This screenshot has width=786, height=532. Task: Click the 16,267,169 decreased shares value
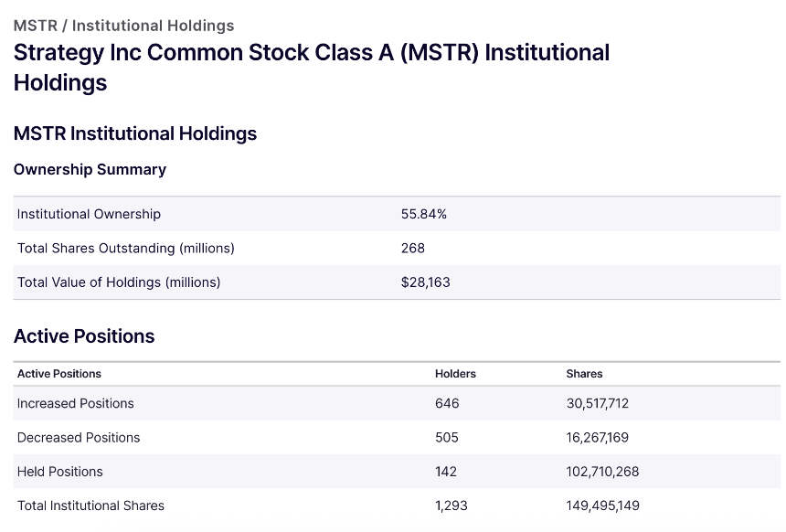[x=597, y=437]
